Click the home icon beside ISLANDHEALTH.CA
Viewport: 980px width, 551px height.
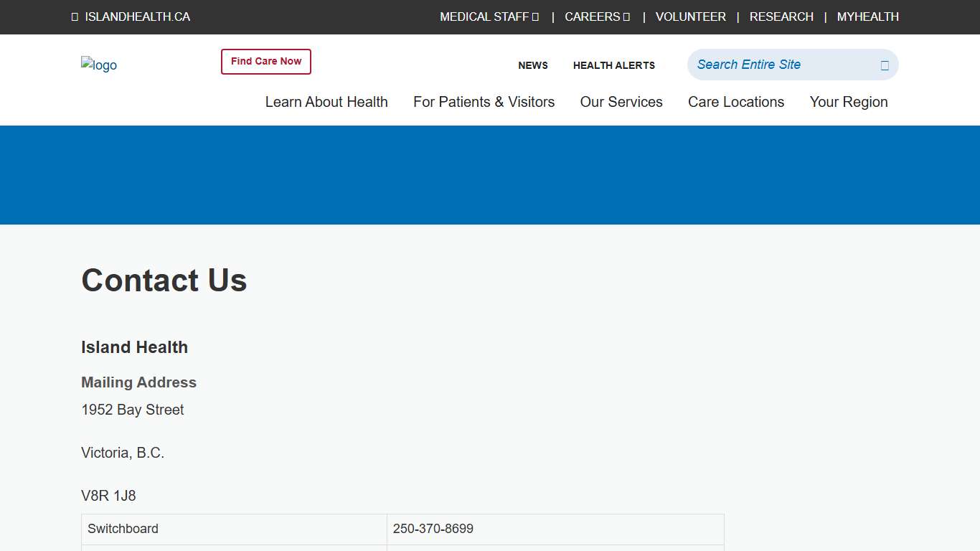click(x=75, y=17)
